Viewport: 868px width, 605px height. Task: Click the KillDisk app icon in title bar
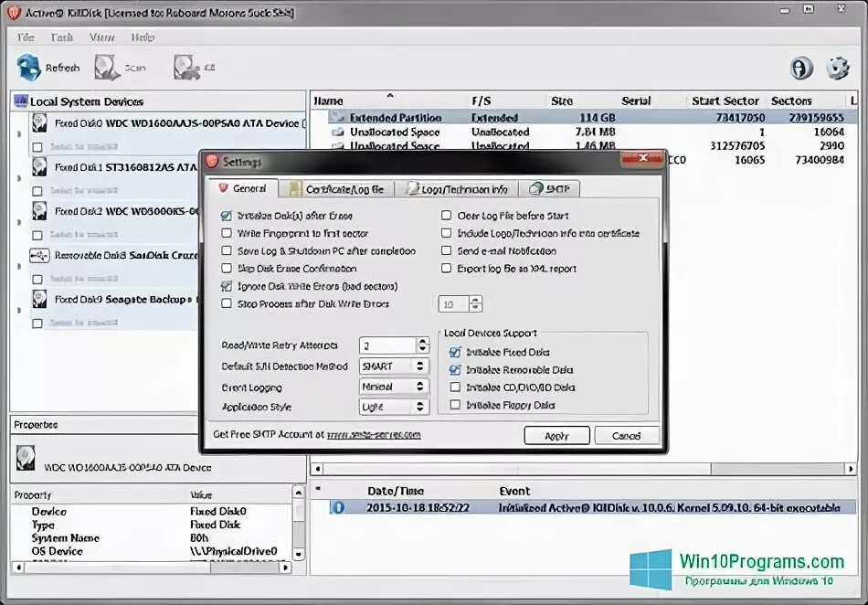click(14, 12)
